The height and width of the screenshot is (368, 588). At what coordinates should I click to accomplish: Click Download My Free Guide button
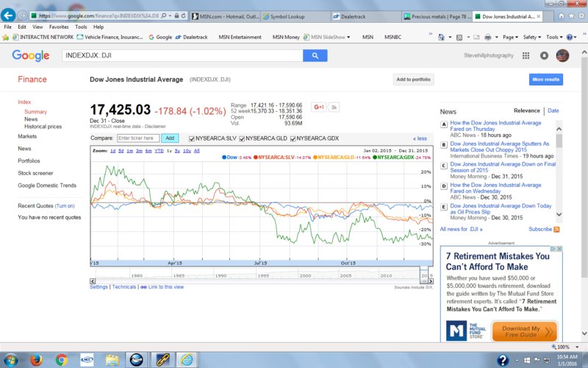(525, 331)
